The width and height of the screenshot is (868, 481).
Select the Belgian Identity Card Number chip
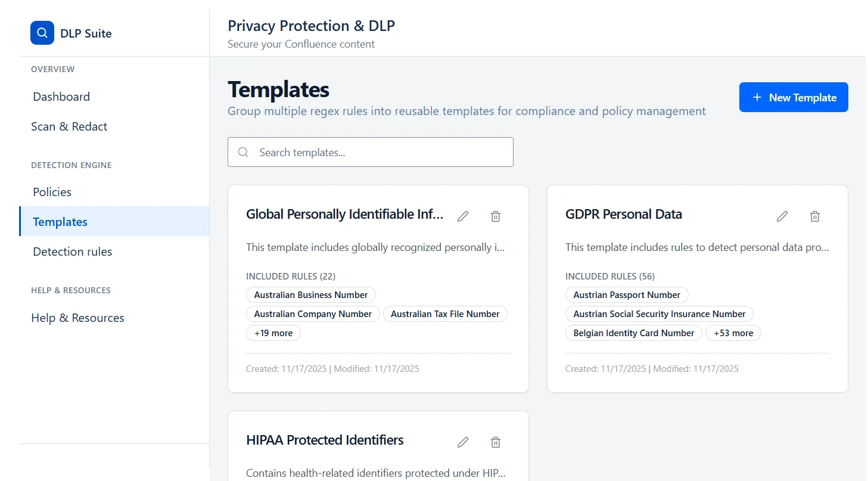click(633, 333)
